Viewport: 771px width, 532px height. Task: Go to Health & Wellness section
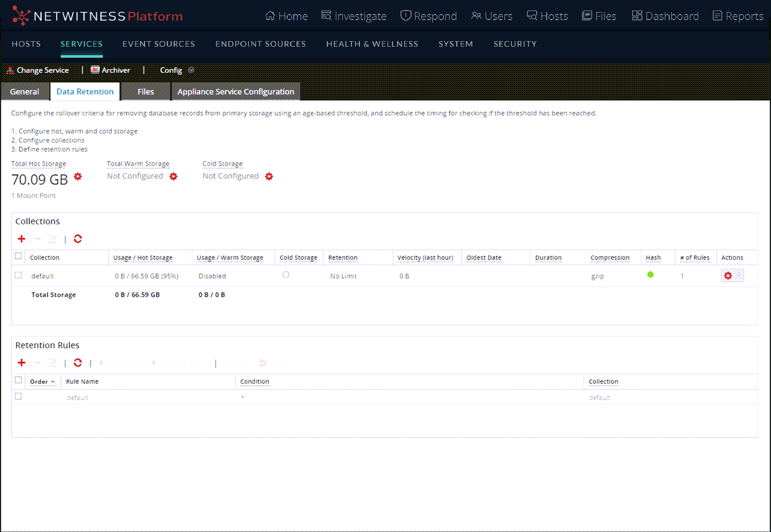point(372,44)
